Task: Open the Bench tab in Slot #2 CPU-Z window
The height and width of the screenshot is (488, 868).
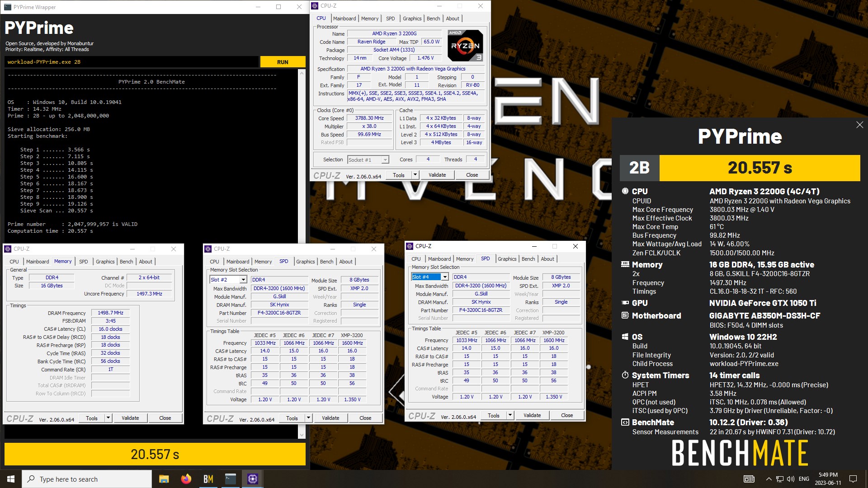Action: [326, 262]
